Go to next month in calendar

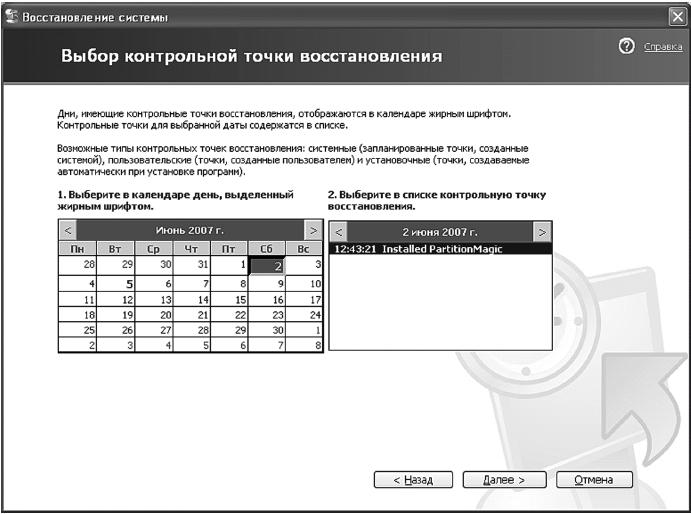pos(313,231)
